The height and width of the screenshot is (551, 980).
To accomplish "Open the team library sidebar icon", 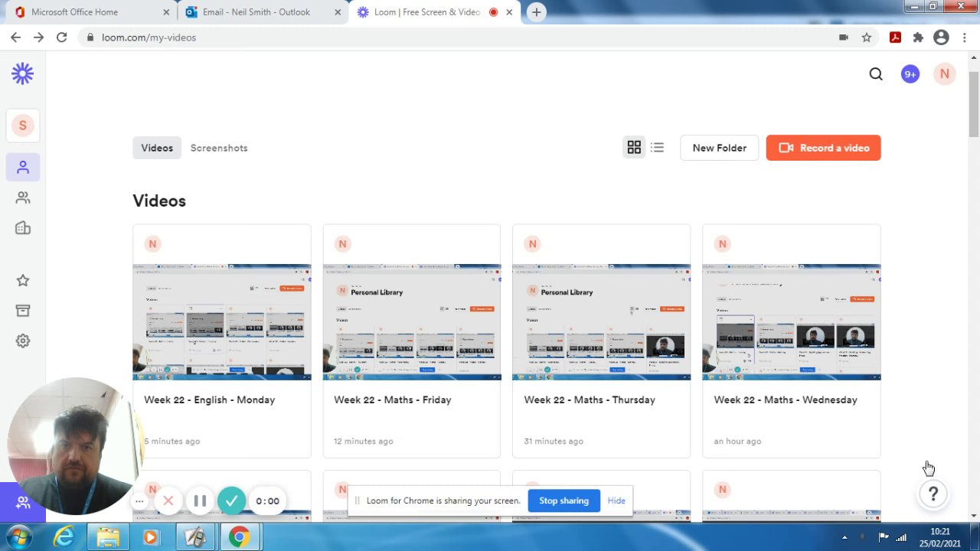I will click(x=23, y=197).
